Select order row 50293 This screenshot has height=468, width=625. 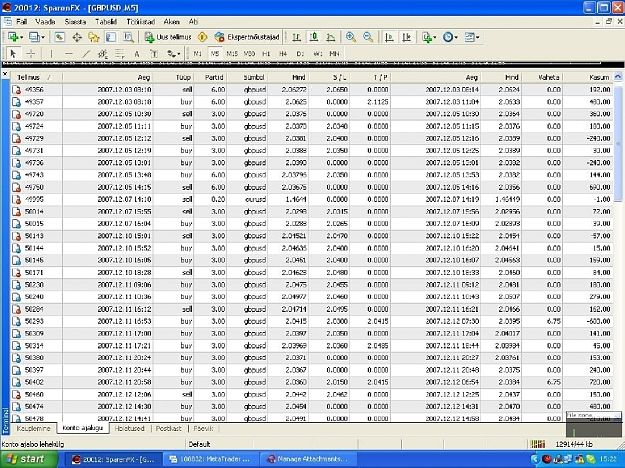[312, 321]
